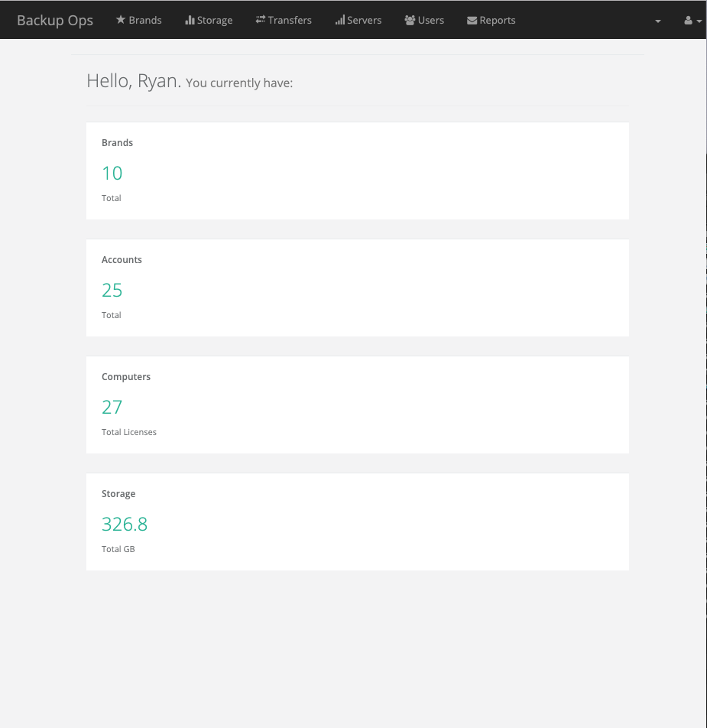This screenshot has height=728, width=707.
Task: Click the arrows icon beside Transfers
Action: click(261, 20)
